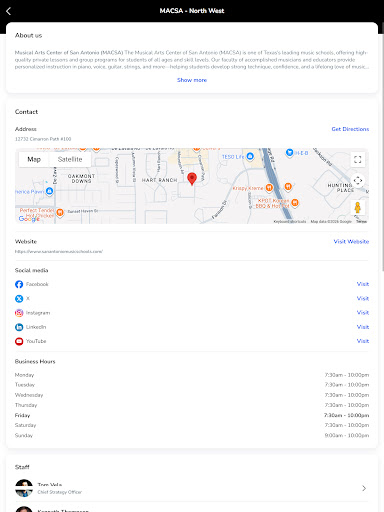Click the red location pin on map
The width and height of the screenshot is (384, 512).
[x=192, y=179]
